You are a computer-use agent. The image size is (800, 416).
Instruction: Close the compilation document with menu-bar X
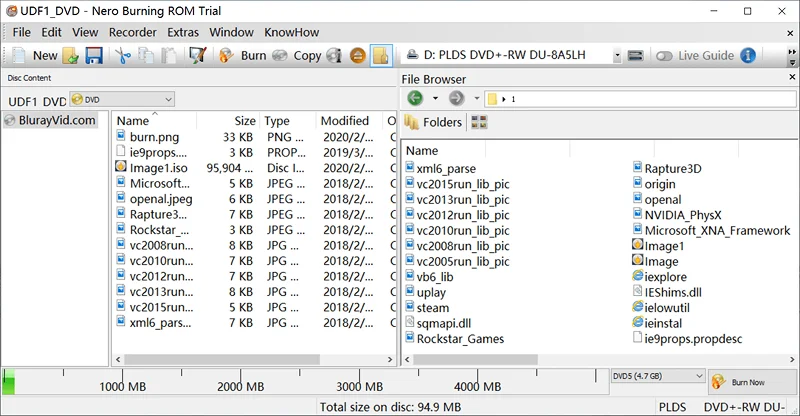(790, 33)
